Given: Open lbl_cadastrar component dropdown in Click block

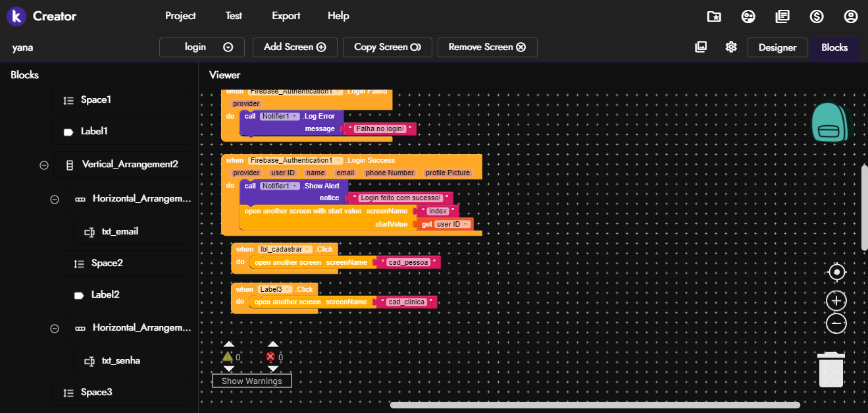Looking at the screenshot, I should point(284,250).
